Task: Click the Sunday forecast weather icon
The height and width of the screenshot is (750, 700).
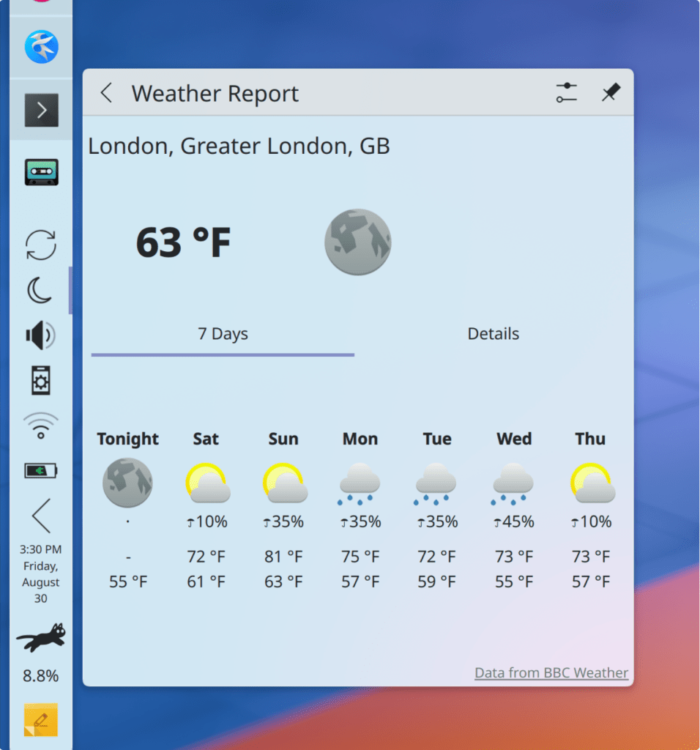Action: click(283, 483)
